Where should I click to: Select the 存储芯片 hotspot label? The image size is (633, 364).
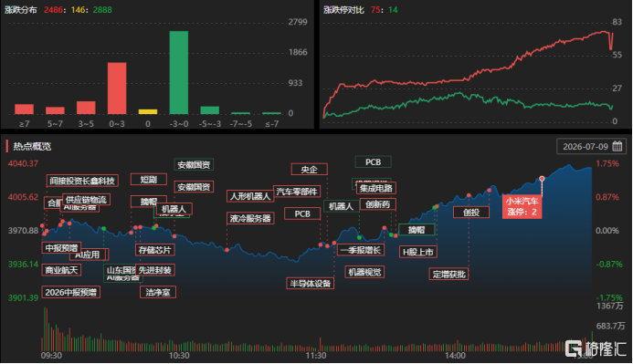pos(155,250)
